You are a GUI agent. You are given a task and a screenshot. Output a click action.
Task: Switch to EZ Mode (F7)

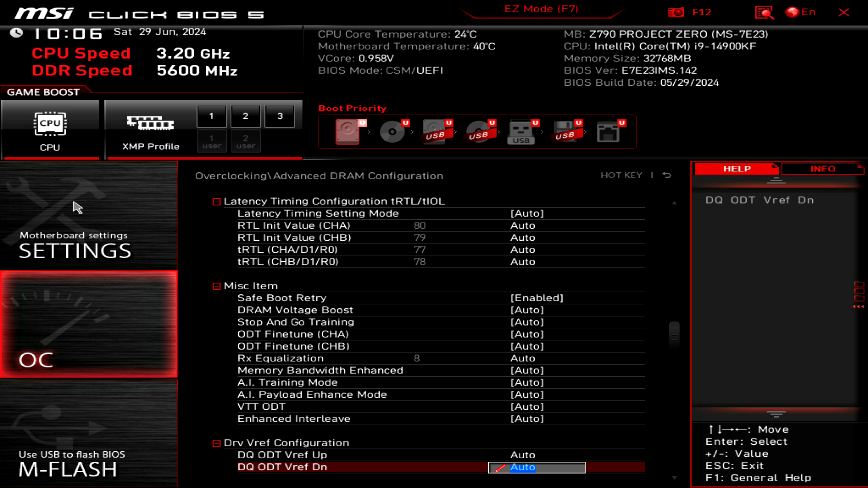click(542, 9)
